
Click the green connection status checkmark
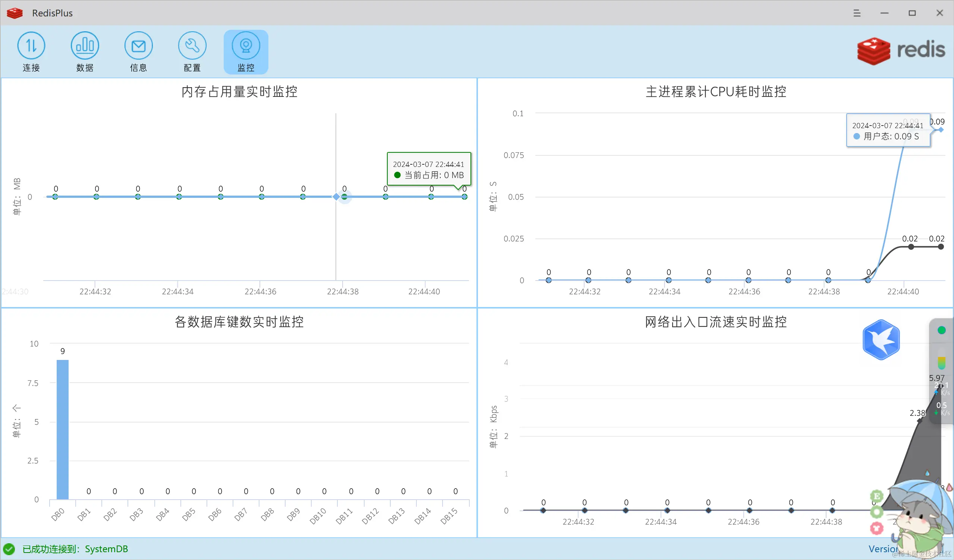click(9, 549)
